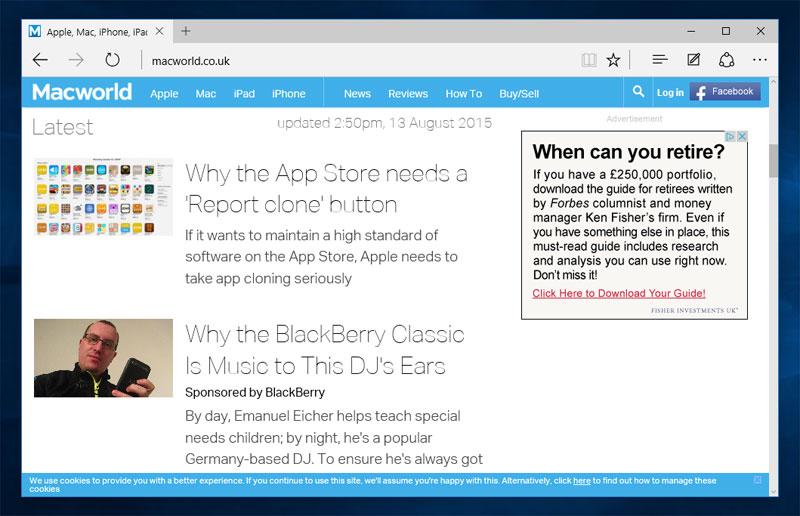Minimize the Edge browser window
This screenshot has height=516, width=800.
click(x=691, y=31)
